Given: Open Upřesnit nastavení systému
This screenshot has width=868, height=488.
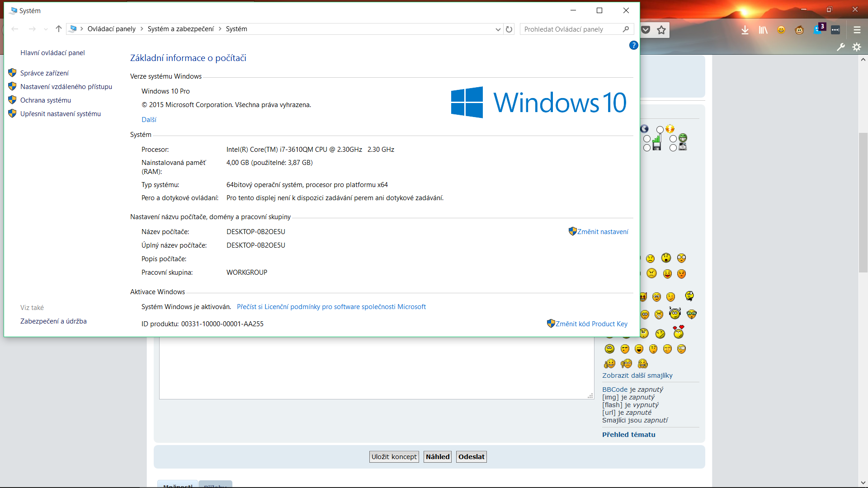Looking at the screenshot, I should (61, 114).
